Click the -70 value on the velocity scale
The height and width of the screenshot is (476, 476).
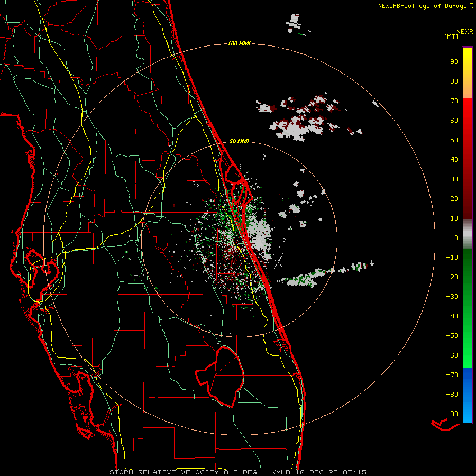coord(452,375)
